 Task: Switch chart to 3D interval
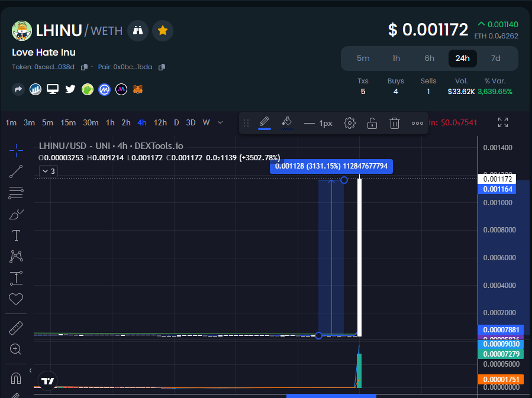point(191,123)
